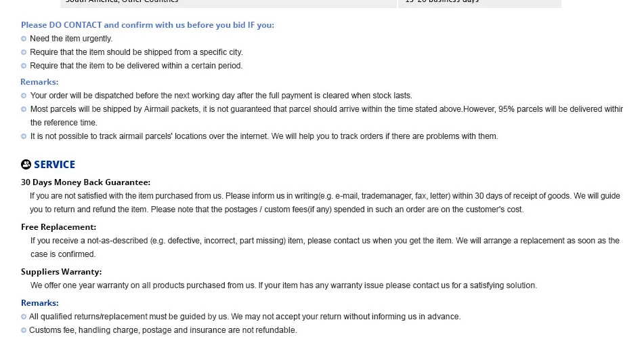Click the '30 Days Money Back Guarantee' heading

click(85, 182)
